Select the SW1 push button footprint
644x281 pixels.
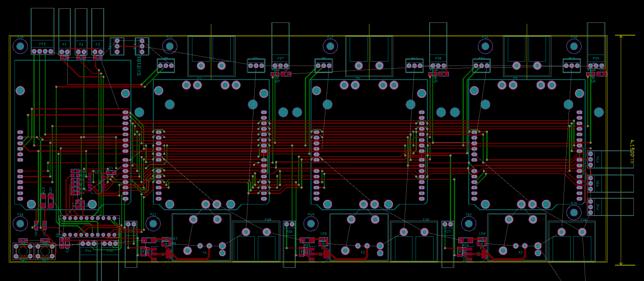click(23, 251)
